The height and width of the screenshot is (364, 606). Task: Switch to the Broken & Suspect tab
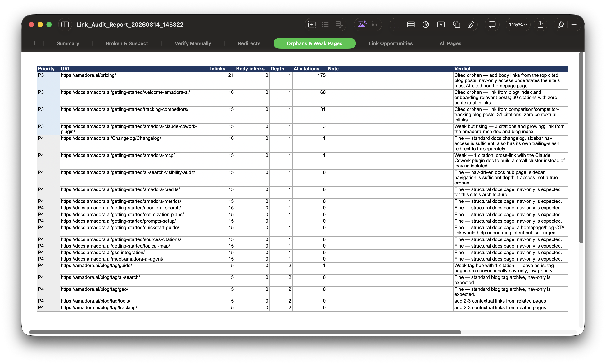(127, 43)
